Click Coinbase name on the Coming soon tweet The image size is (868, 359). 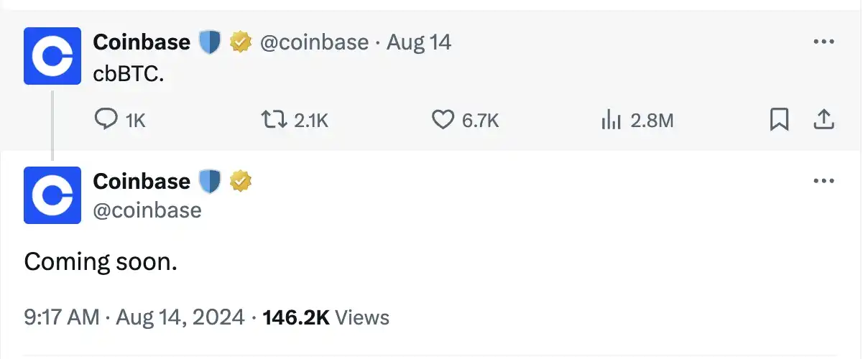(142, 182)
